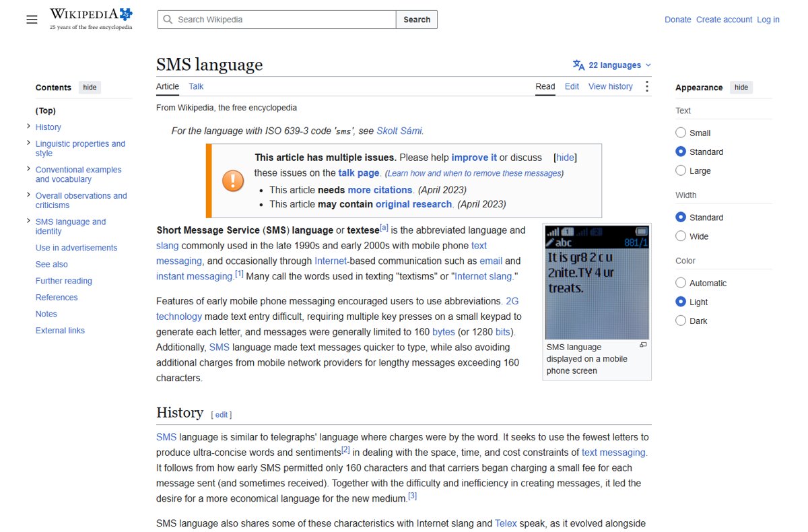The width and height of the screenshot is (808, 532).
Task: Select Automatic color mode
Action: tap(681, 283)
